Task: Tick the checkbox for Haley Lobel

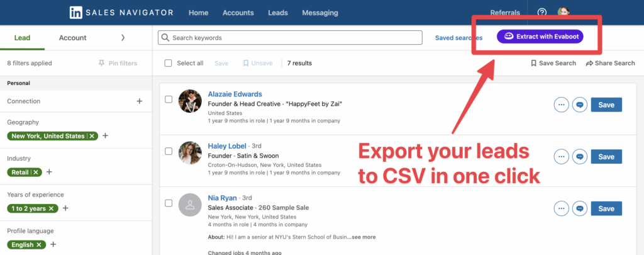Action: click(x=169, y=151)
